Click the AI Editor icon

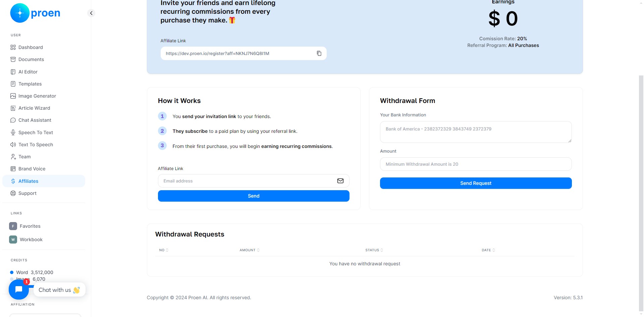13,72
